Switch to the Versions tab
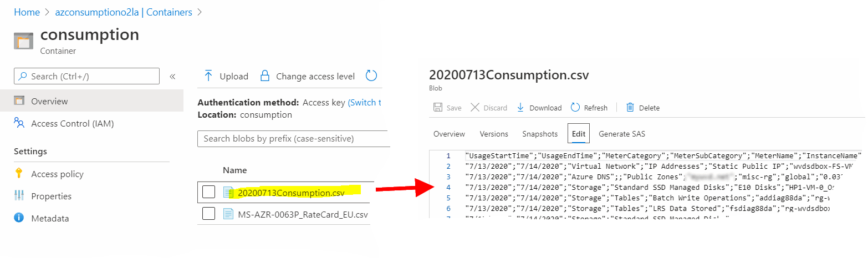Viewport: 868px width, 267px height. [x=493, y=134]
